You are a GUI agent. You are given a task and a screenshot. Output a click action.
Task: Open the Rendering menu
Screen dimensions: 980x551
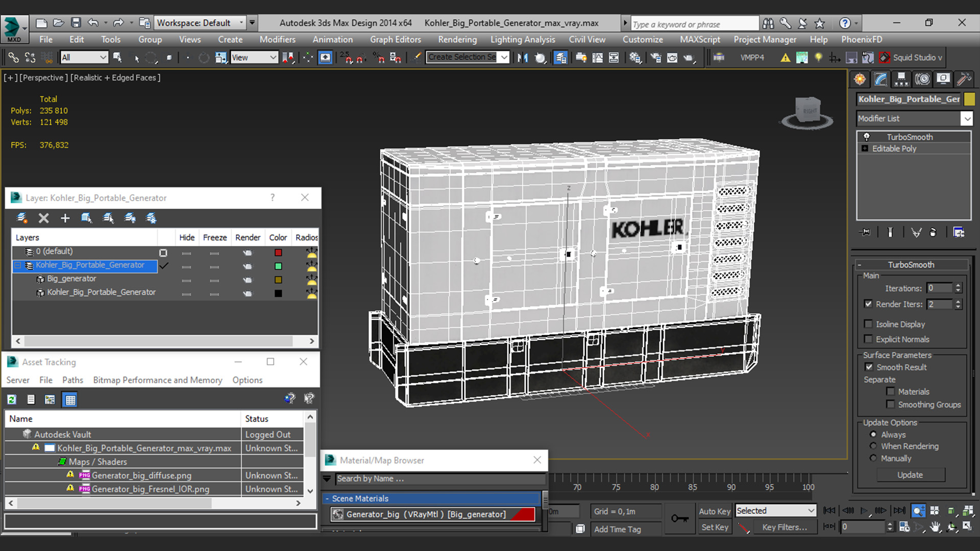click(x=457, y=39)
